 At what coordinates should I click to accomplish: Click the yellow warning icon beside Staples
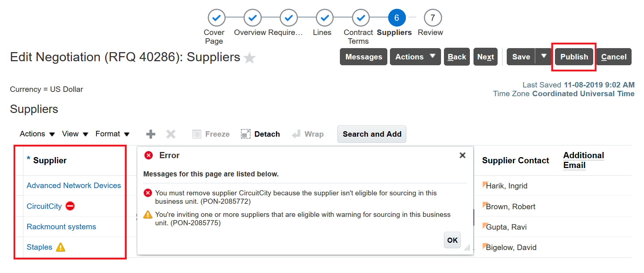tap(61, 247)
